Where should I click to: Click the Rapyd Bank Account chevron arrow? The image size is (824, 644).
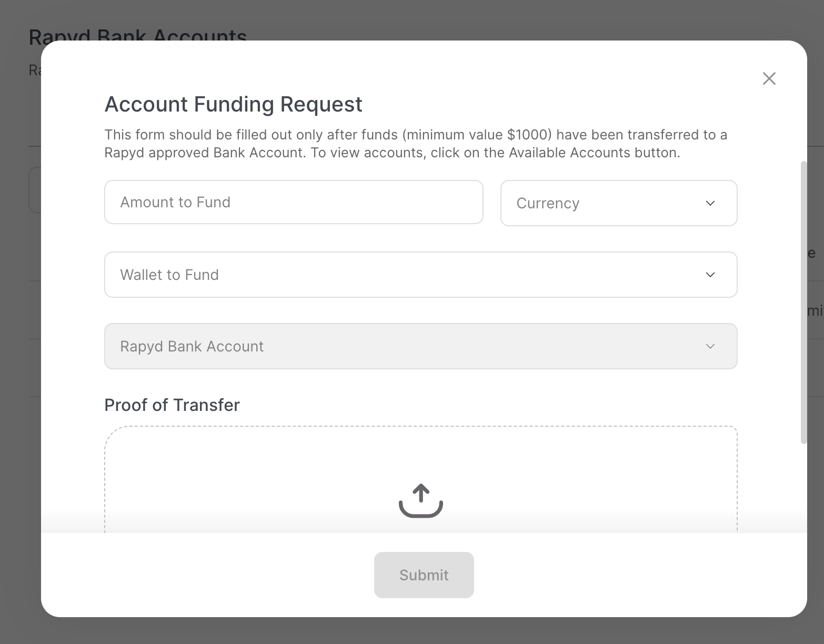710,346
